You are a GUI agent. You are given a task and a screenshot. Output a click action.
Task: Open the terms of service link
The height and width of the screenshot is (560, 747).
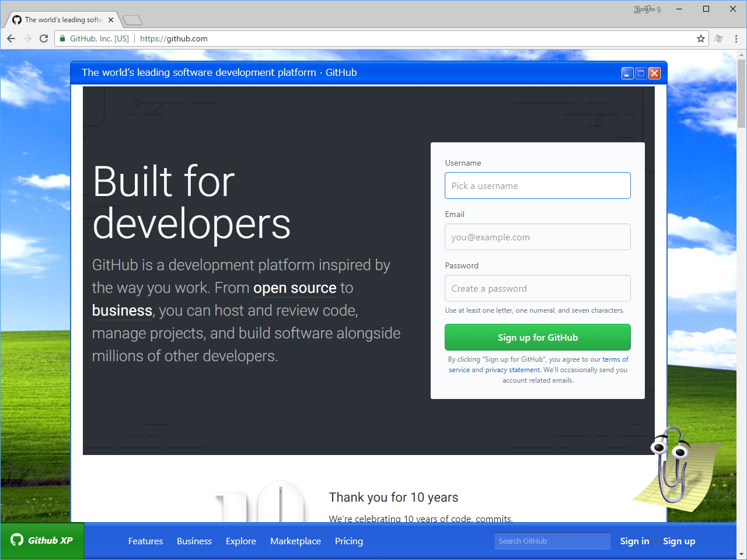[x=615, y=359]
